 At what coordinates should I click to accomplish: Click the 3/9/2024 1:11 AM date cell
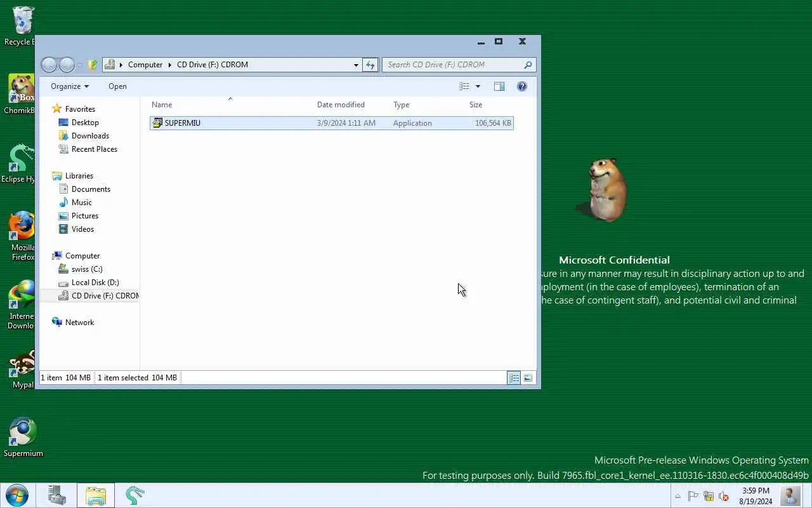(x=346, y=123)
